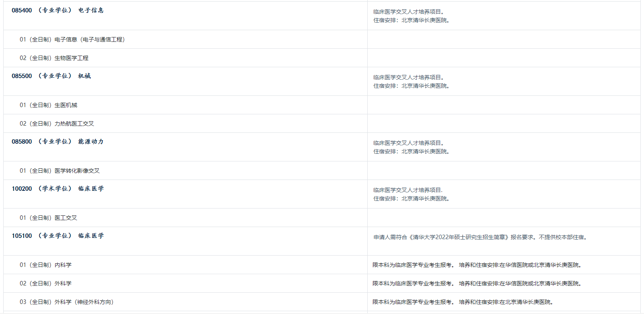Click the 02 外科学 direction row

(x=46, y=283)
